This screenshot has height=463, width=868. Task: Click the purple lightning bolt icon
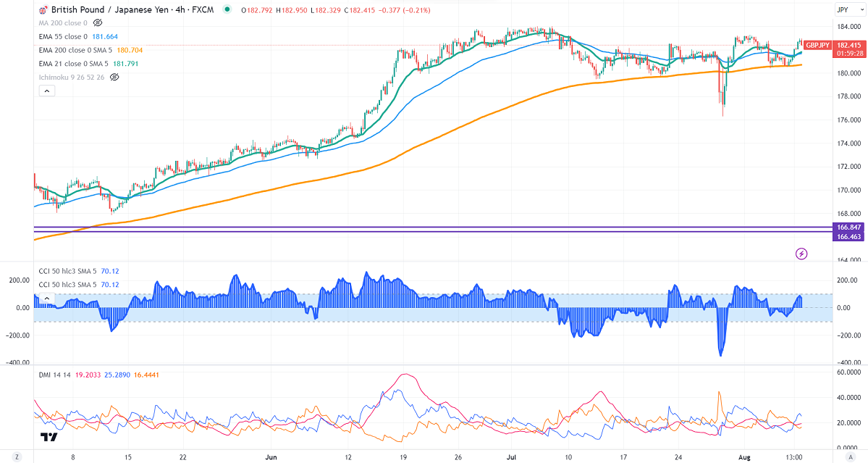click(x=801, y=254)
